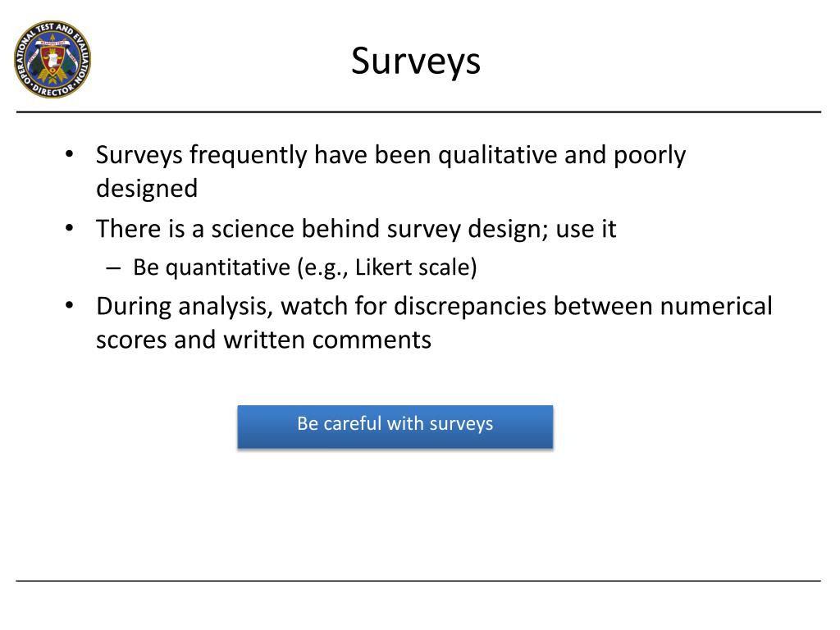Image resolution: width=840 pixels, height=630 pixels.
Task: Click the 'DIRECTOR' text on the seal
Action: tap(53, 91)
